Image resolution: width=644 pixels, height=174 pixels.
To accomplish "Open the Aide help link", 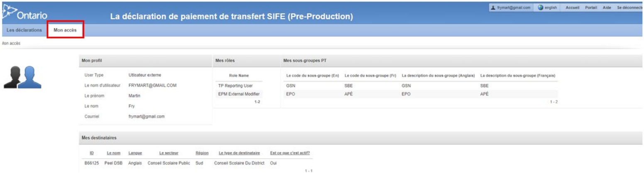I will tap(608, 8).
